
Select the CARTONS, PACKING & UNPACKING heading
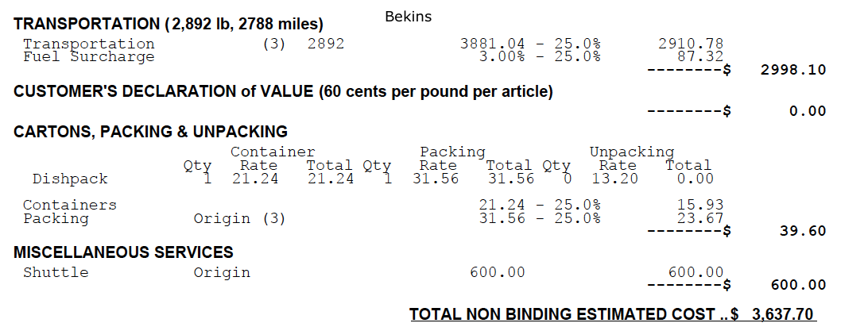(150, 132)
